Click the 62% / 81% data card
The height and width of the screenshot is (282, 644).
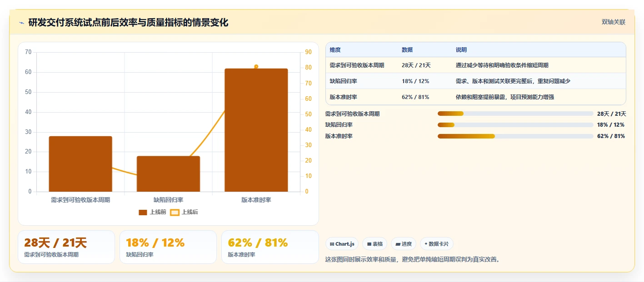tap(270, 247)
